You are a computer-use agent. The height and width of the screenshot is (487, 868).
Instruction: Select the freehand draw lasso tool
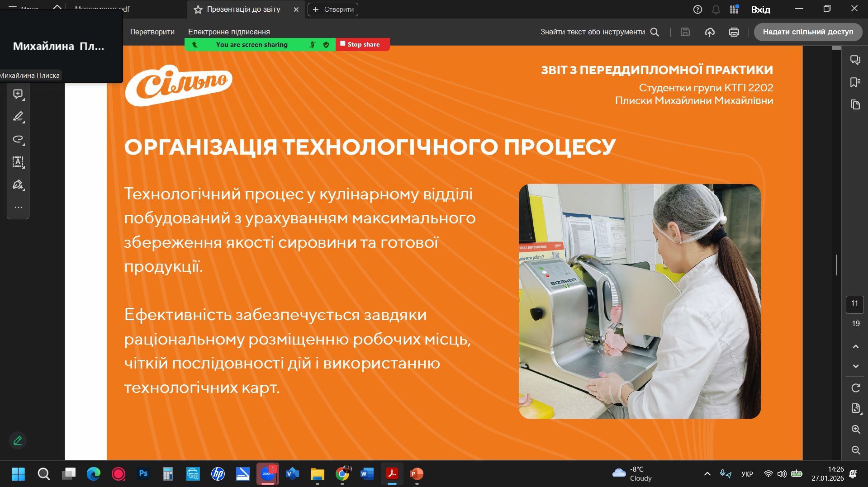tap(18, 139)
